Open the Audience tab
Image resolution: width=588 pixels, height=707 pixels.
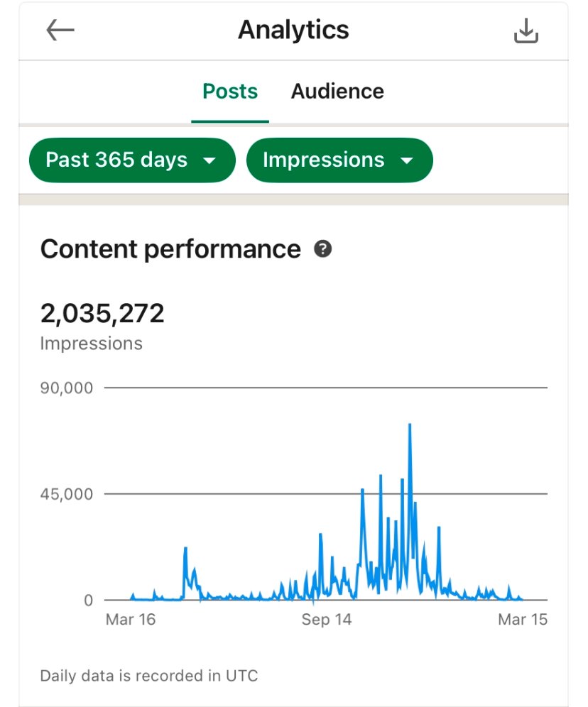tap(337, 92)
